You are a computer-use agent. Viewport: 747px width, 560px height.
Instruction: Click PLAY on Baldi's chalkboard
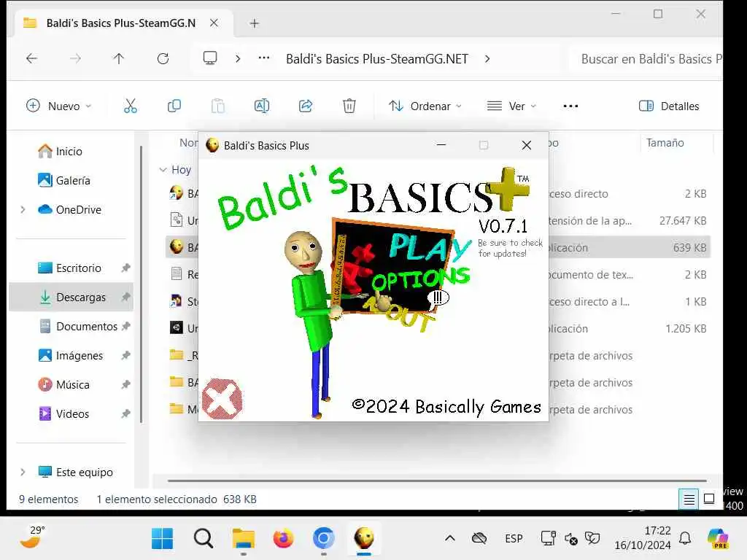click(x=429, y=247)
